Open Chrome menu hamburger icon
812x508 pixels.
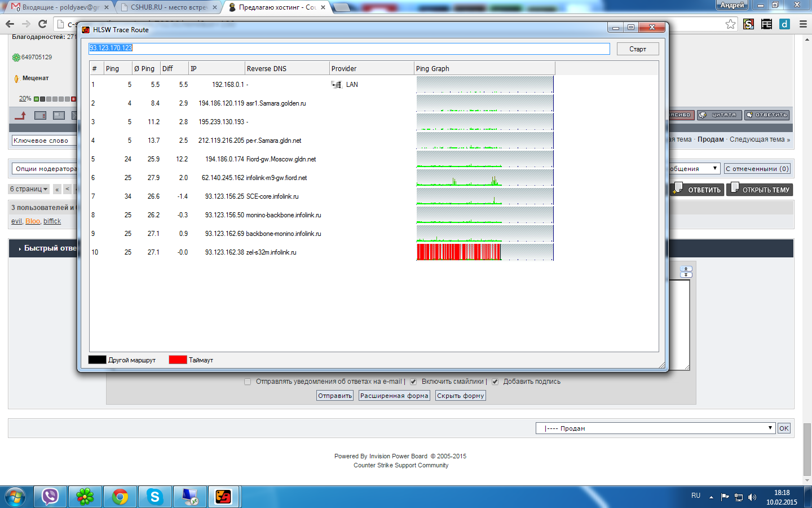[803, 24]
